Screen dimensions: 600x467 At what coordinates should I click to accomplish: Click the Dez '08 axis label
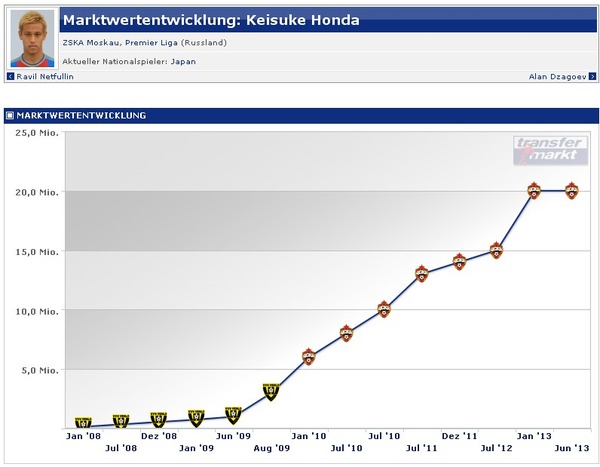[159, 436]
